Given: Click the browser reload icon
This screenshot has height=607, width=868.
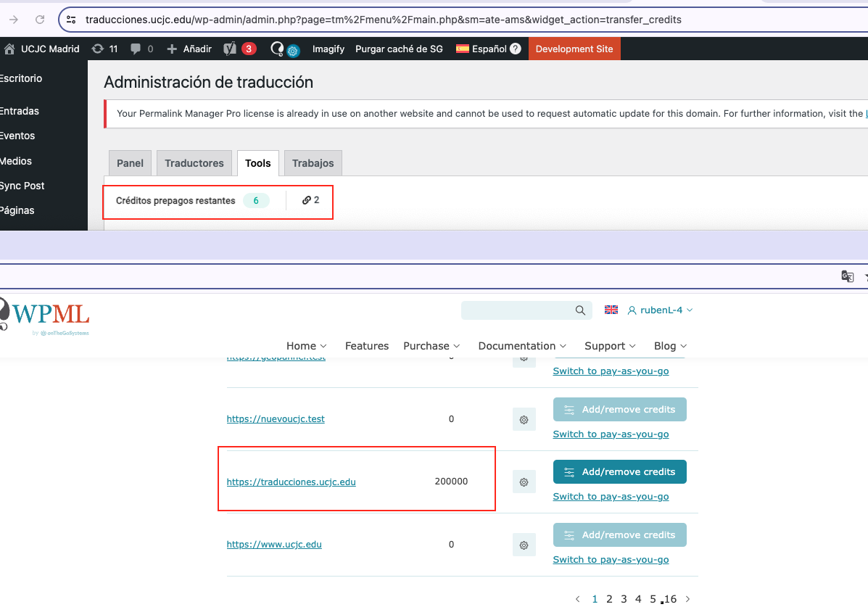Looking at the screenshot, I should pos(40,20).
